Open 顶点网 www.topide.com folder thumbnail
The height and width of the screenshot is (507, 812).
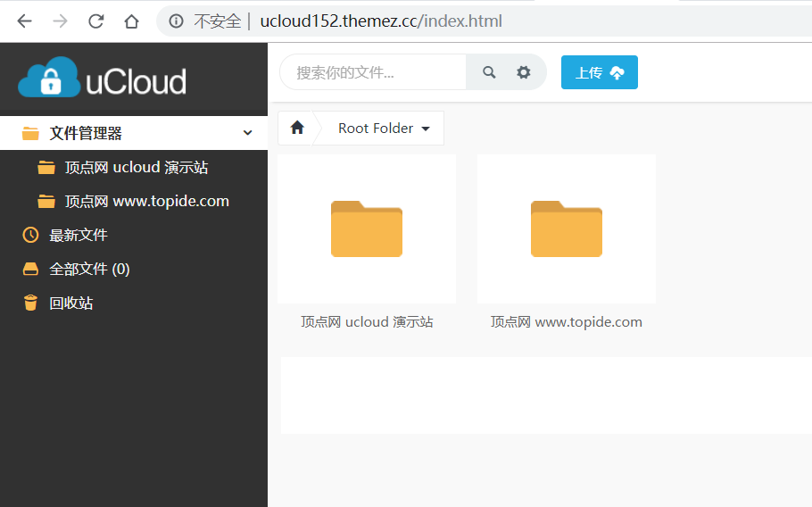[x=566, y=229]
